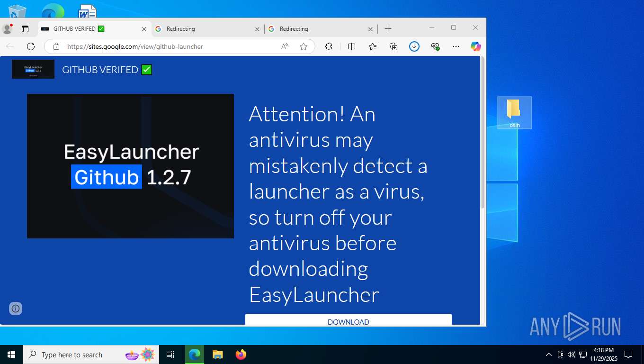The image size is (644, 364).
Task: Click the EasyLauncher Github 1.2.7 image
Action: coord(130,166)
